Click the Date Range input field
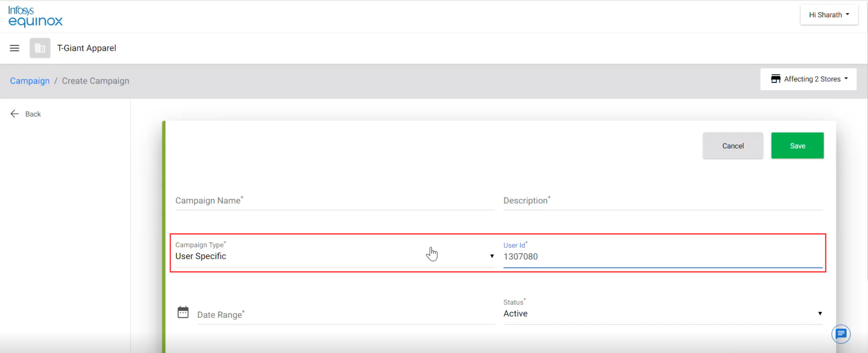868x353 pixels. [346, 315]
